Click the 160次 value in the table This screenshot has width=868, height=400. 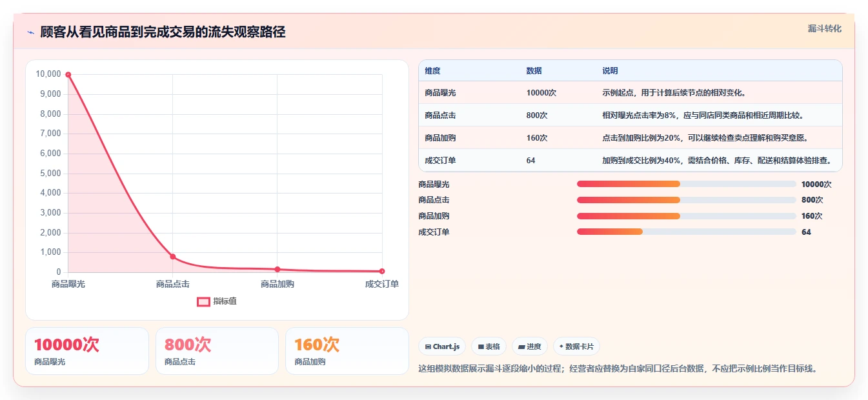click(x=537, y=138)
